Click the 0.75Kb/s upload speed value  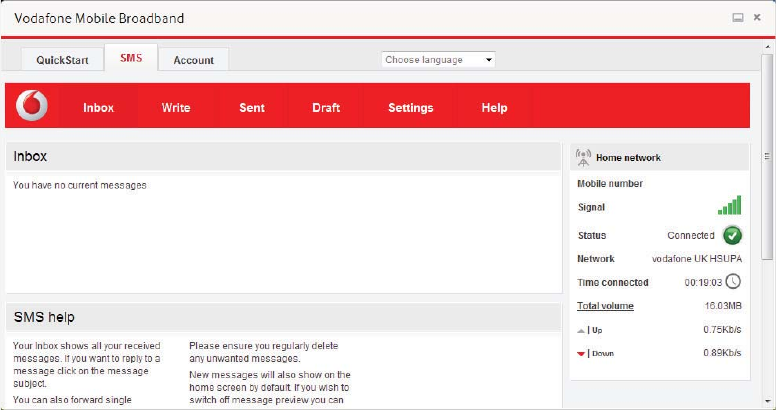pos(722,330)
